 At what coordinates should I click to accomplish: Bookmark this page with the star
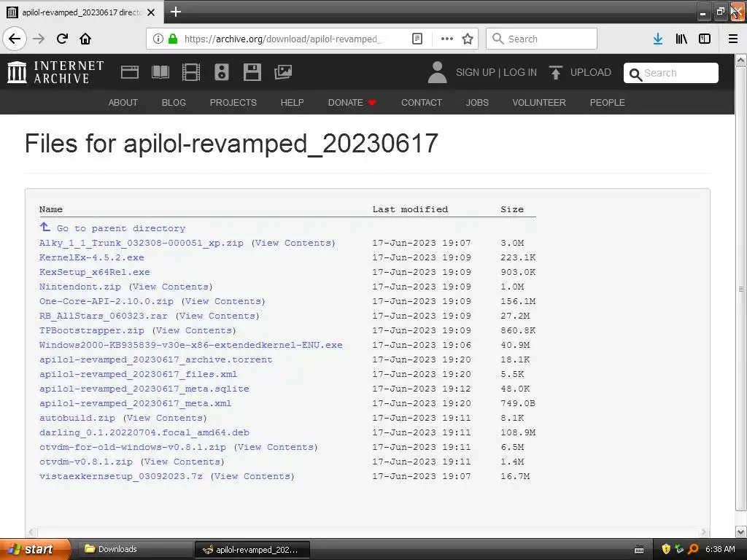click(x=468, y=39)
